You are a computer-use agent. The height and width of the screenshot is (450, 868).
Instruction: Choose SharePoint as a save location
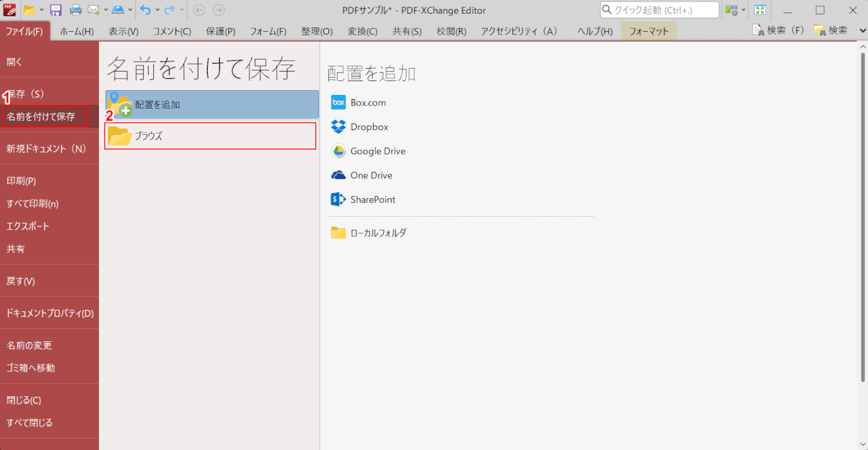pos(364,199)
